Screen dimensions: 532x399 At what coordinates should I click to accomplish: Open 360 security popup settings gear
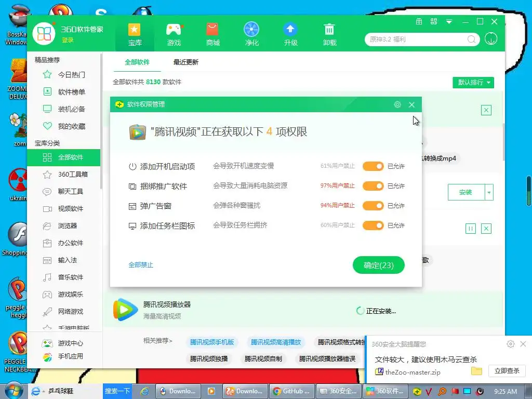pos(510,344)
